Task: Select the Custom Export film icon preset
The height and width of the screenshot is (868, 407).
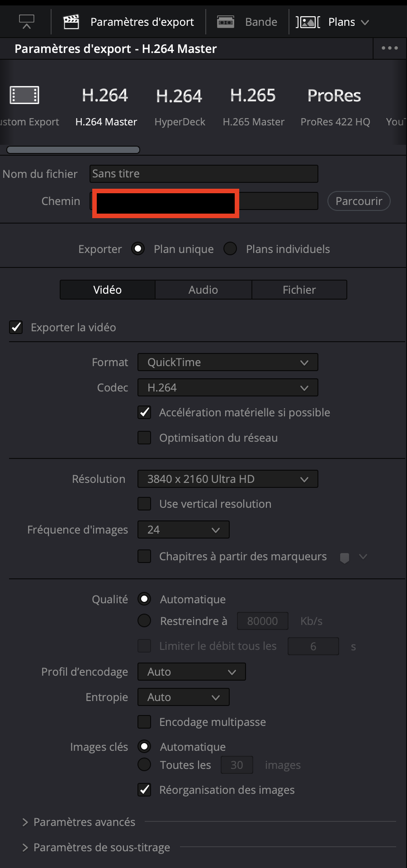Action: tap(24, 95)
